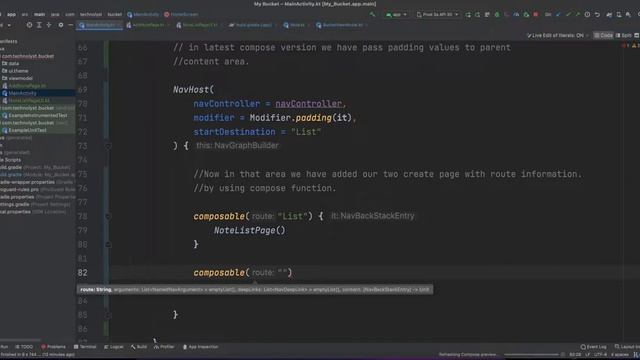Viewport: 640px width, 360px height.
Task: Click the Git Commit green checkmark
Action: pos(568,14)
